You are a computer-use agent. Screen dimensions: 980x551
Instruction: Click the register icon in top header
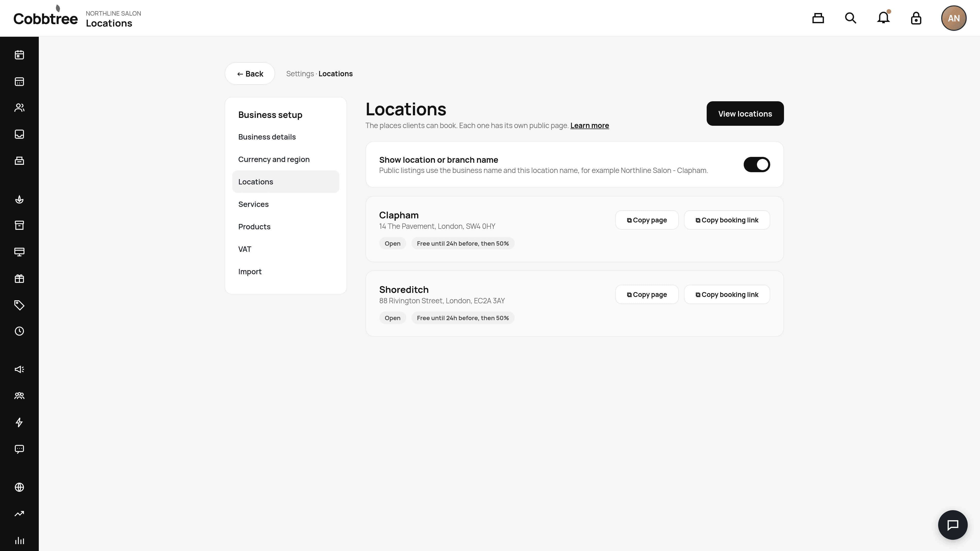818,18
